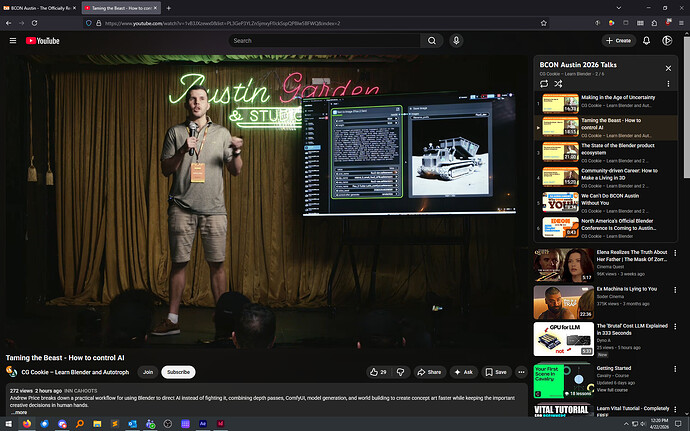Share the video
Image resolution: width=690 pixels, height=431 pixels.
click(429, 372)
